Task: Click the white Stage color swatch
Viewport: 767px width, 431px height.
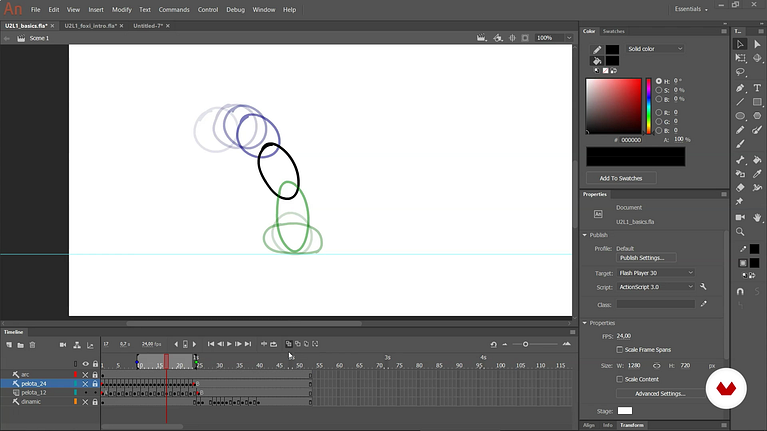Action: pos(625,411)
